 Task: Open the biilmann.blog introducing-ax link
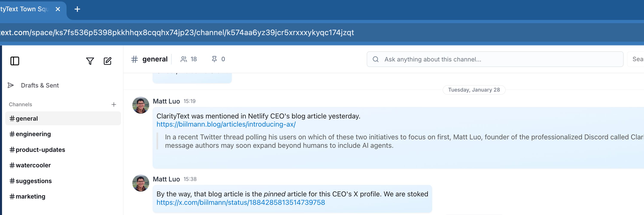tap(226, 124)
